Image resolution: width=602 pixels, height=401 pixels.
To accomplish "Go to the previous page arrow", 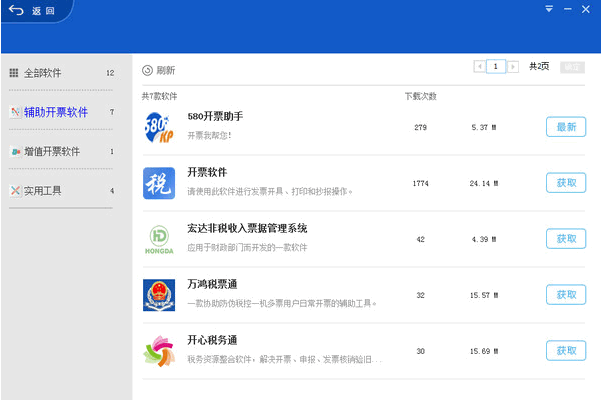I will pos(480,66).
